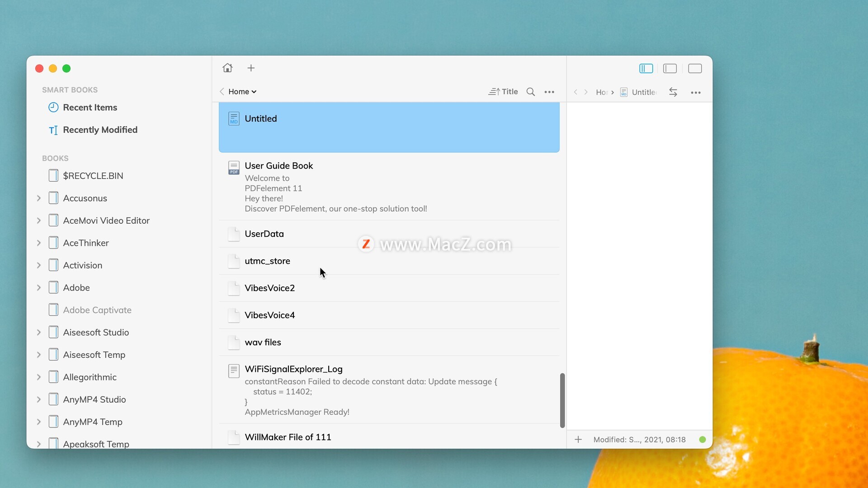Screen dimensions: 868x488
Task: Open UserData item
Action: pos(389,234)
